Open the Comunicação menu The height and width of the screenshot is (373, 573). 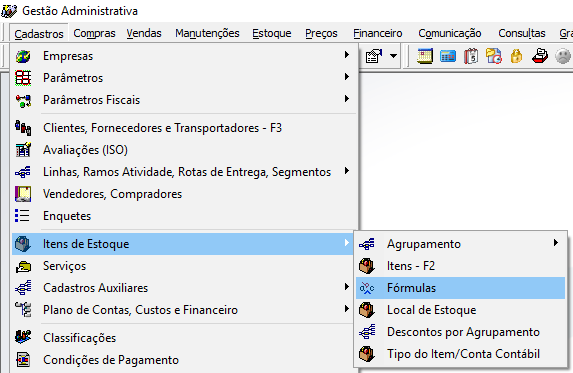coord(449,33)
